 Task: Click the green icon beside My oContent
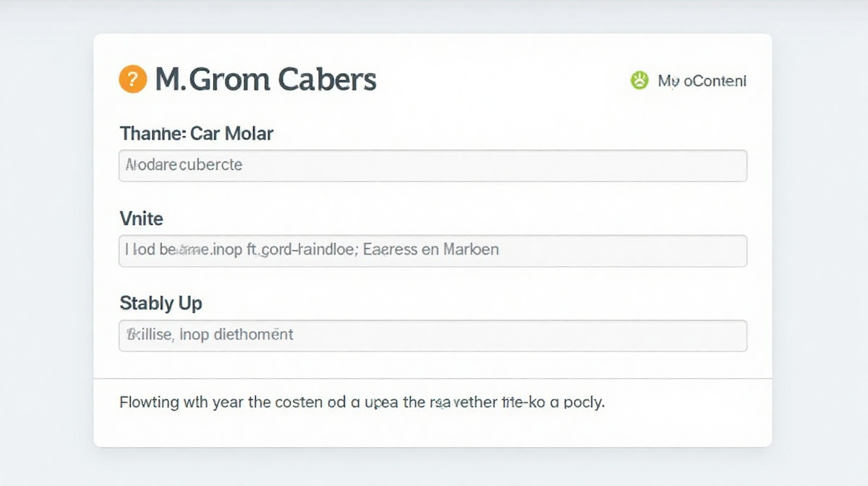click(x=639, y=80)
